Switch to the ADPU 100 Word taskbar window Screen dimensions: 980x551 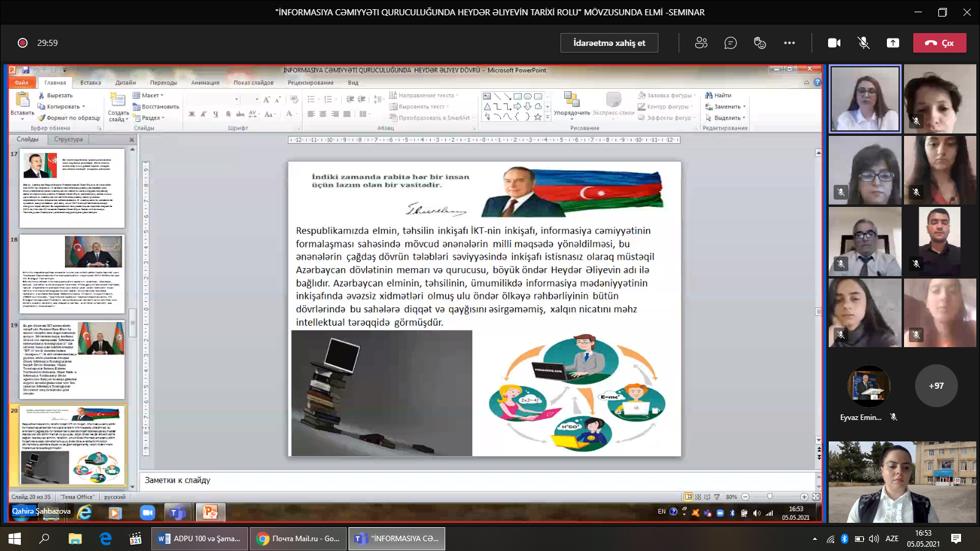tap(200, 539)
